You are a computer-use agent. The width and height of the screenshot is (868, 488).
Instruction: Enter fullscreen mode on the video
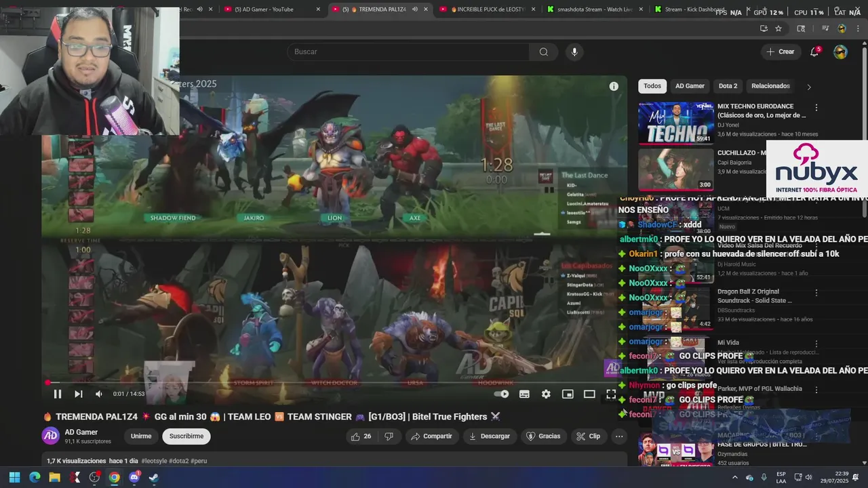click(611, 394)
